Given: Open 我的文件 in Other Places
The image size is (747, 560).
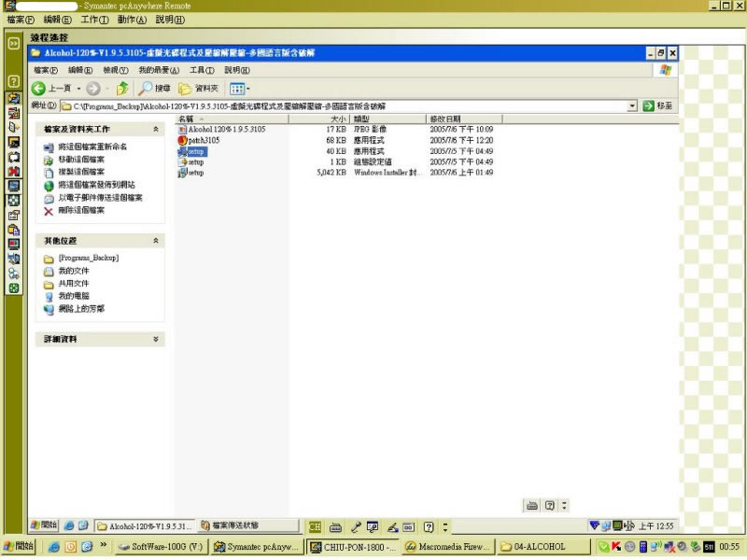Looking at the screenshot, I should (x=74, y=271).
